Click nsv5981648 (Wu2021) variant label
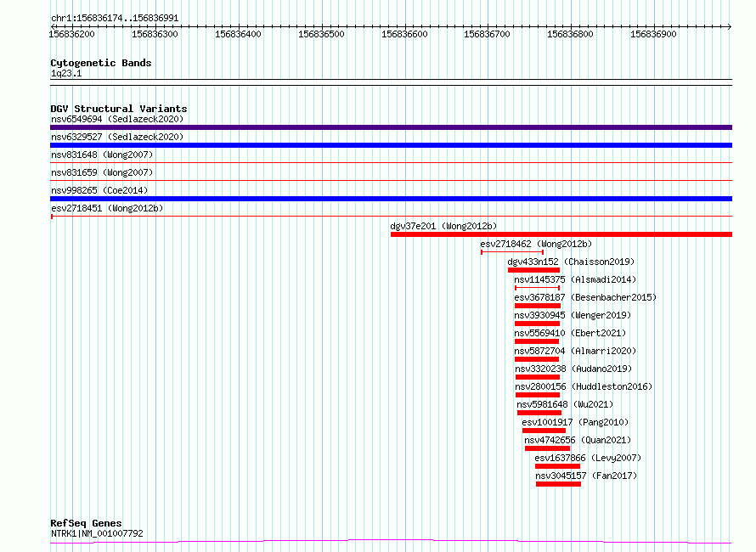756x552 pixels. [565, 404]
